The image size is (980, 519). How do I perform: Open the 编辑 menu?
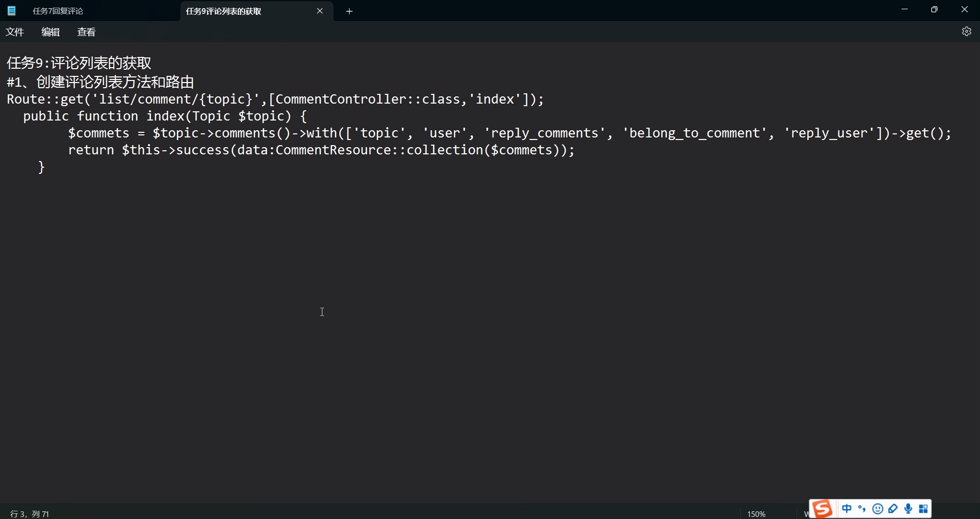coord(50,31)
